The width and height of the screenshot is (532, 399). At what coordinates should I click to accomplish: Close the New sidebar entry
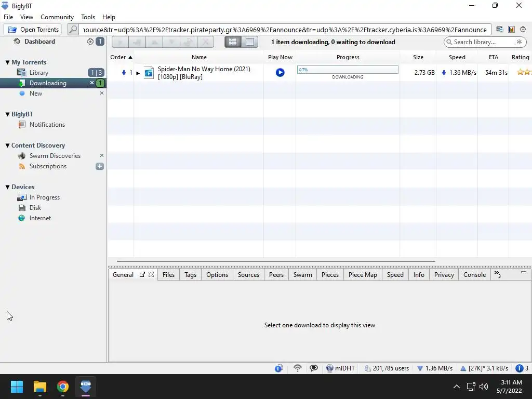click(x=101, y=93)
